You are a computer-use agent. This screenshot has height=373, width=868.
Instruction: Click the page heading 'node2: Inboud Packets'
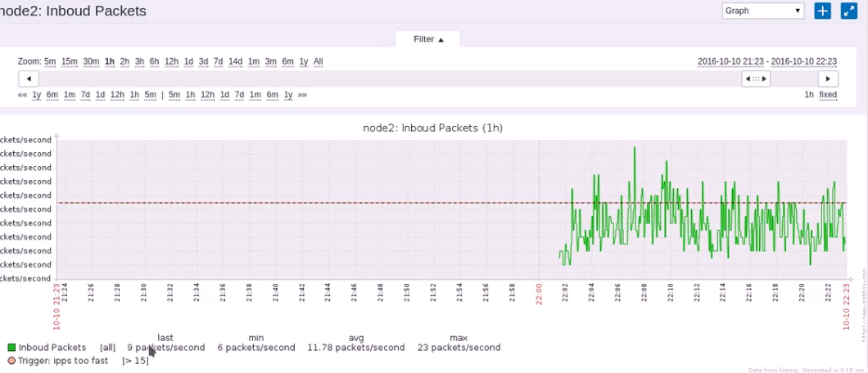(x=73, y=11)
